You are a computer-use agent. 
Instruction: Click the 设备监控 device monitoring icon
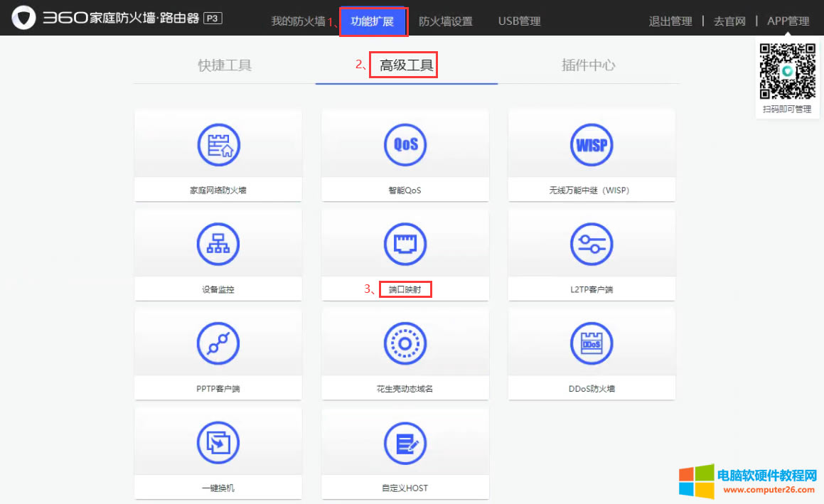pos(218,243)
